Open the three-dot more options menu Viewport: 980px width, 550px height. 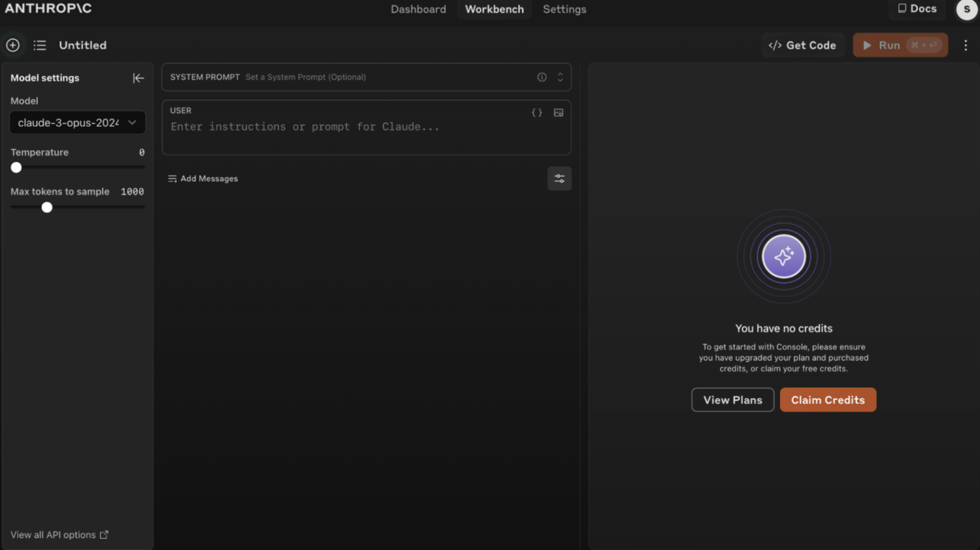[x=966, y=45]
